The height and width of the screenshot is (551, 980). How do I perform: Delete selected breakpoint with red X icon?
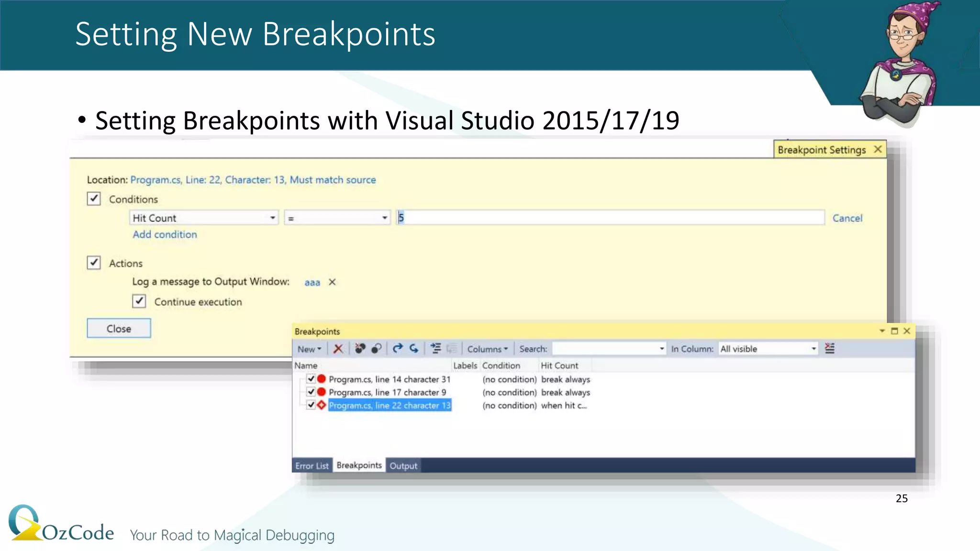[338, 349]
